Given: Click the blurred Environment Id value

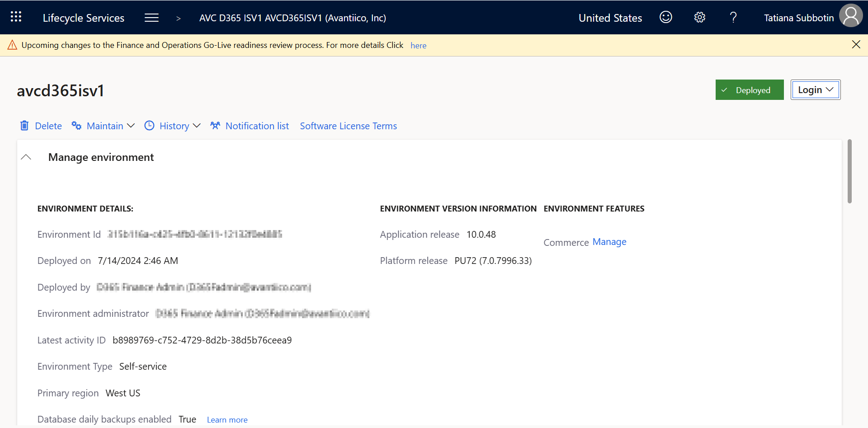Looking at the screenshot, I should pyautogui.click(x=195, y=234).
